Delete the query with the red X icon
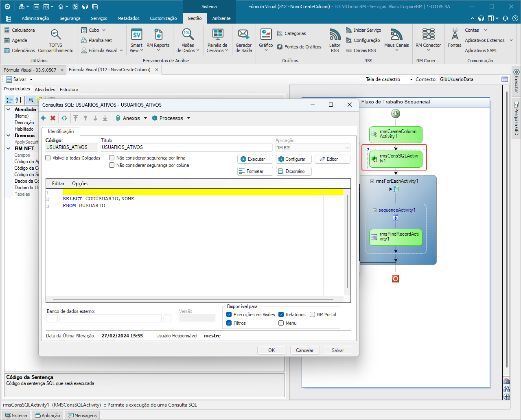521x420 pixels. (x=53, y=118)
